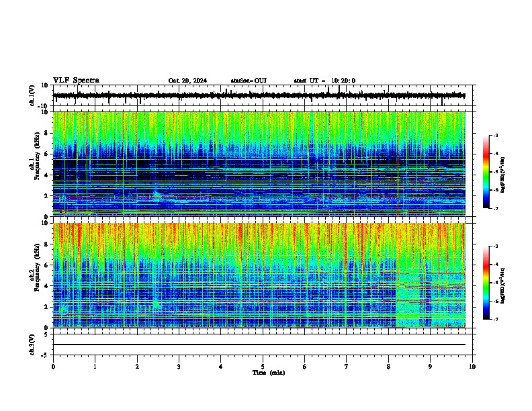
Task: Click the ch.2 color bar log(PSD) label
Action: (503, 285)
